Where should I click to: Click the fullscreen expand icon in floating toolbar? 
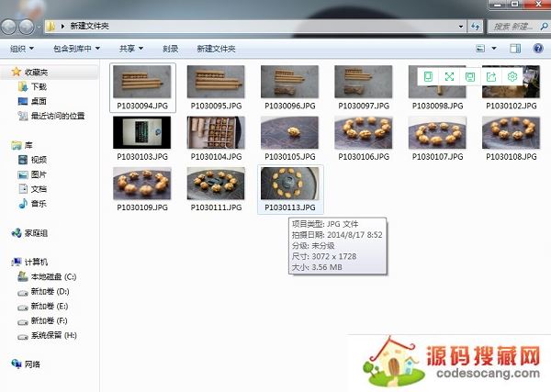click(449, 77)
